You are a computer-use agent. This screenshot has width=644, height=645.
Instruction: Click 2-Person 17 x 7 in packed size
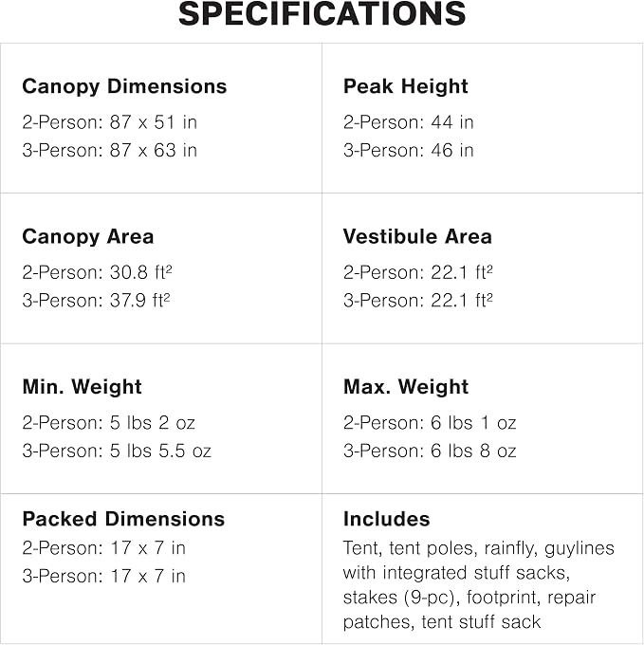tap(104, 548)
